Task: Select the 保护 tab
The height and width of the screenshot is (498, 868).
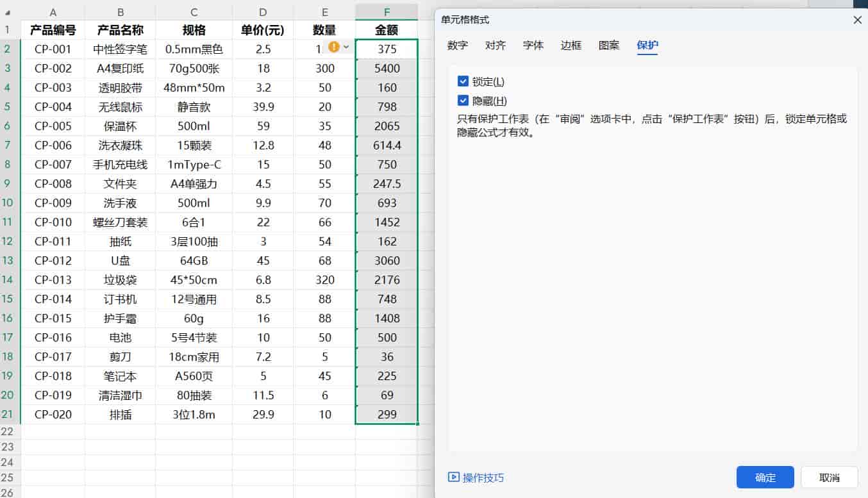Action: point(647,45)
